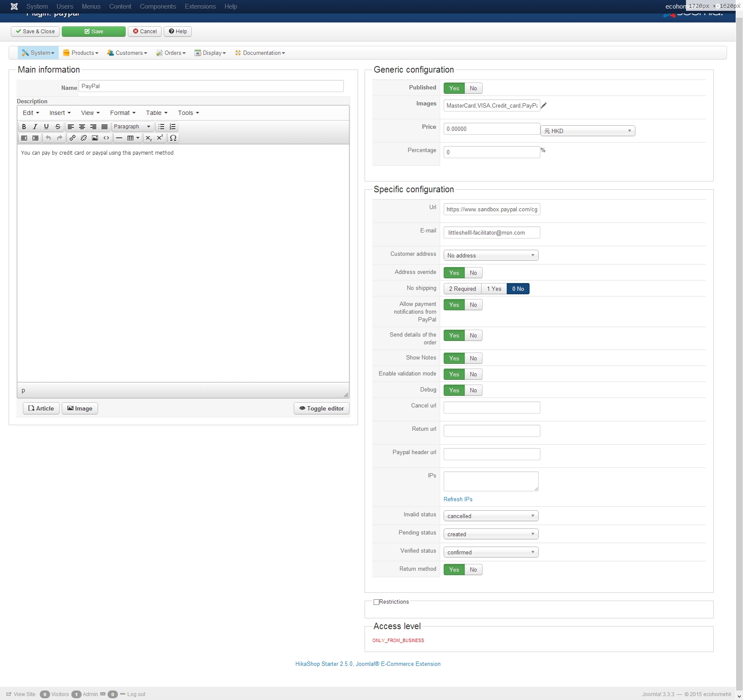Expand the Products menu
Screen dimensions: 743x700
click(81, 53)
